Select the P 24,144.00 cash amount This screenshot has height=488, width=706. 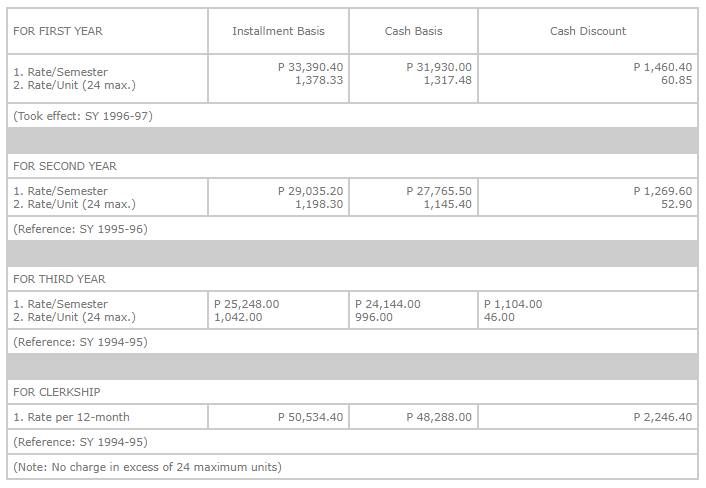pyautogui.click(x=388, y=304)
